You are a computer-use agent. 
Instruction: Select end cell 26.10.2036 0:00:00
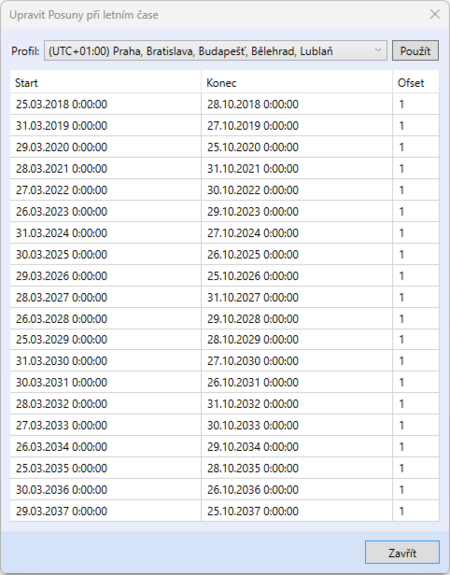[297, 490]
